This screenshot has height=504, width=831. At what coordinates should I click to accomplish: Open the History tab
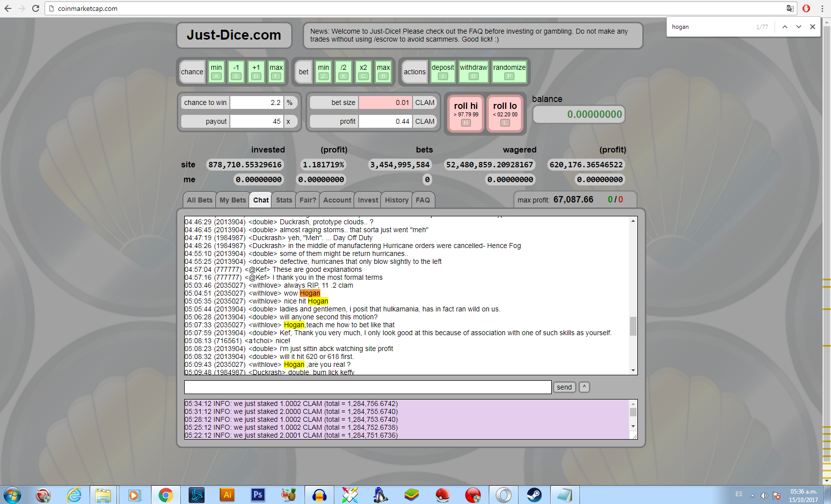coord(397,200)
